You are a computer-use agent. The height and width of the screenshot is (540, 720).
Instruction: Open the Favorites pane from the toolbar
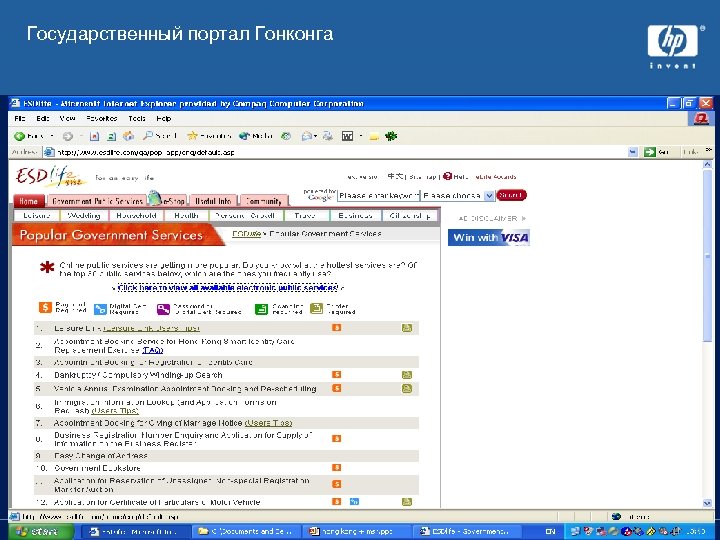tap(209, 136)
